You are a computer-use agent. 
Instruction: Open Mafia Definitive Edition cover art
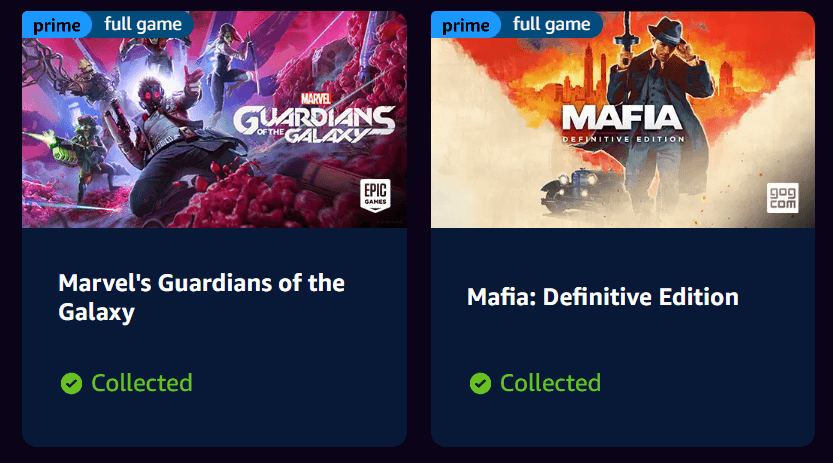pyautogui.click(x=623, y=119)
